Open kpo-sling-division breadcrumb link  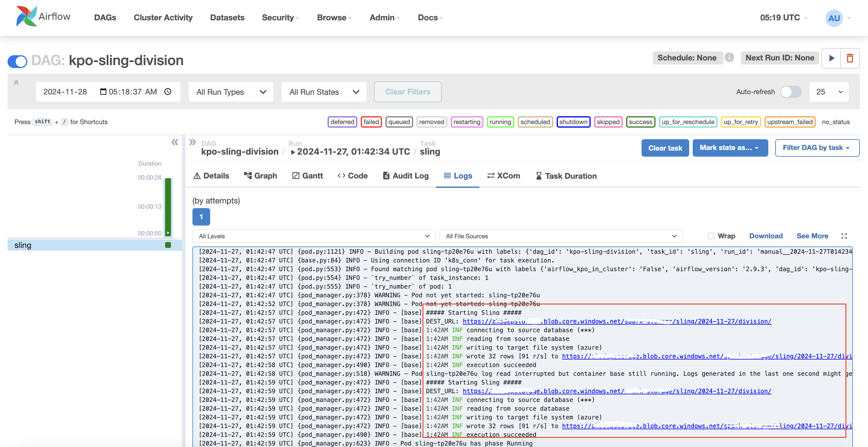[240, 152]
